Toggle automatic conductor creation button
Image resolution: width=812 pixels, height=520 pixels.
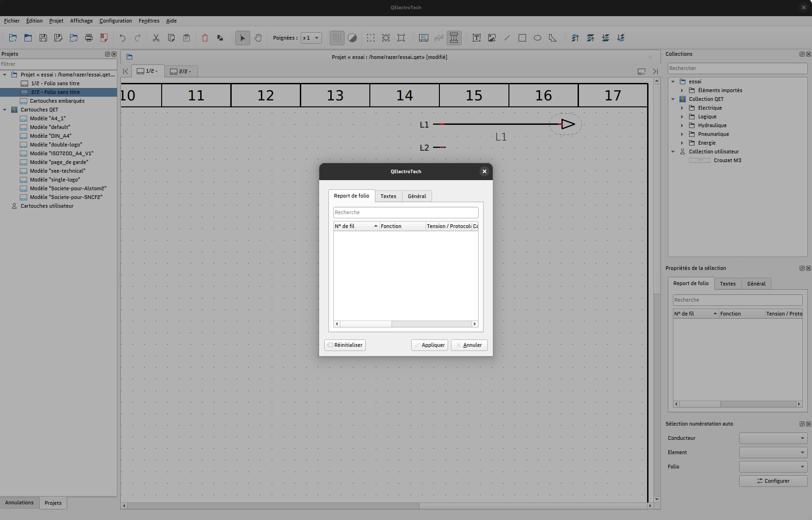454,38
